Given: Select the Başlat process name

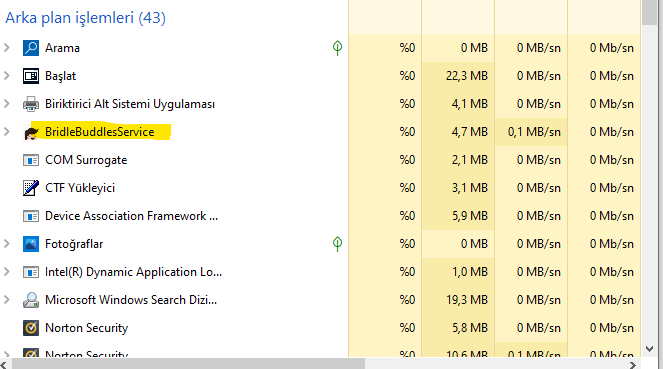Looking at the screenshot, I should (60, 76).
